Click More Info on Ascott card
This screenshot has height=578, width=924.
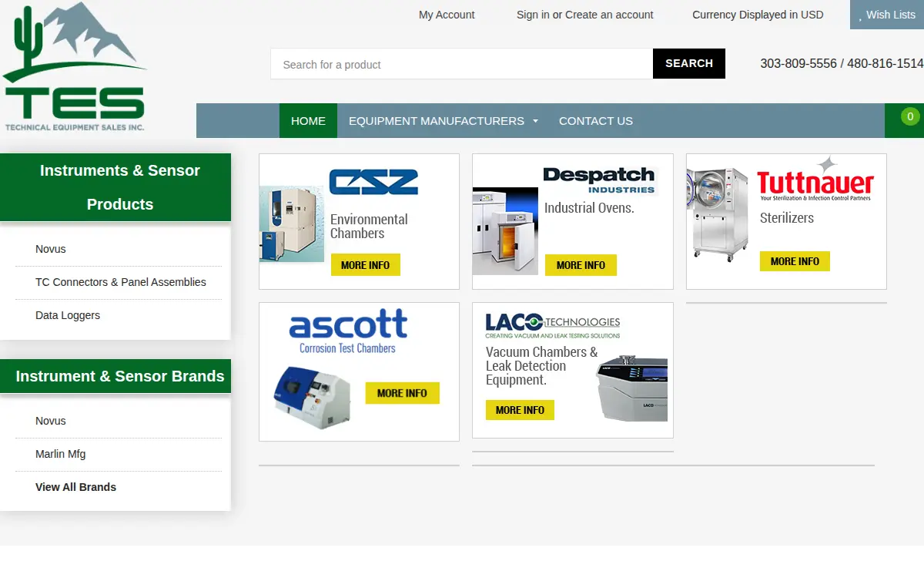tap(402, 393)
